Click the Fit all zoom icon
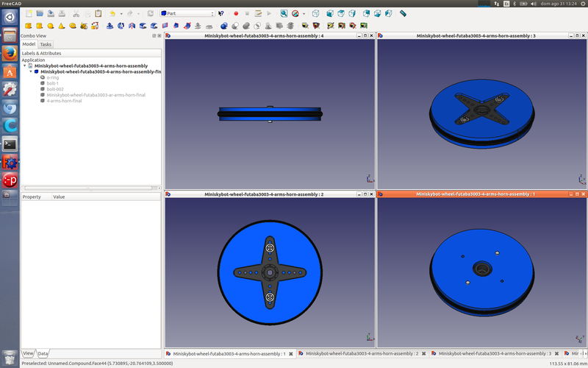The image size is (588, 368). tap(284, 13)
